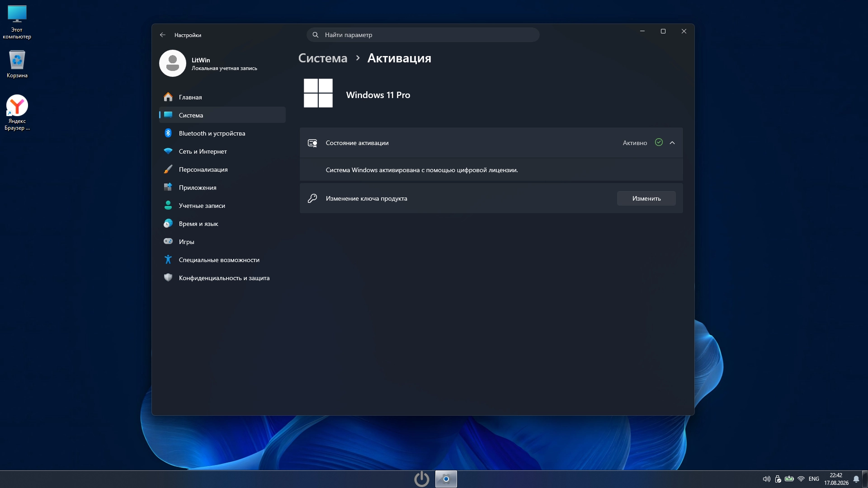Collapse the Состояние активации section
Viewport: 868px width, 488px height.
[672, 143]
